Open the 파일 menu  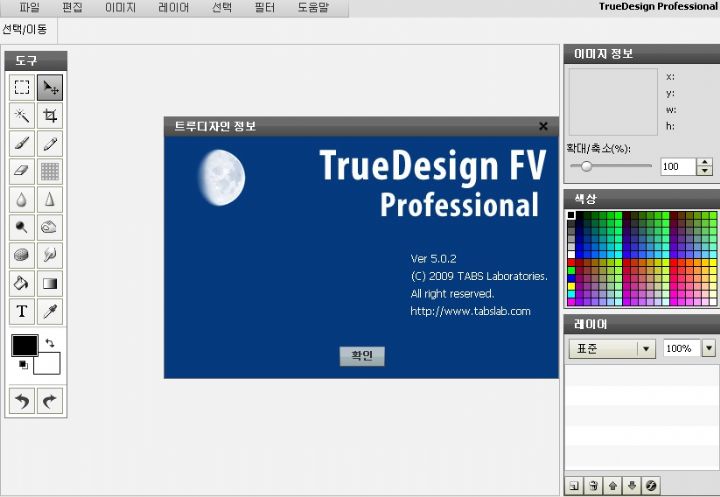pos(29,7)
